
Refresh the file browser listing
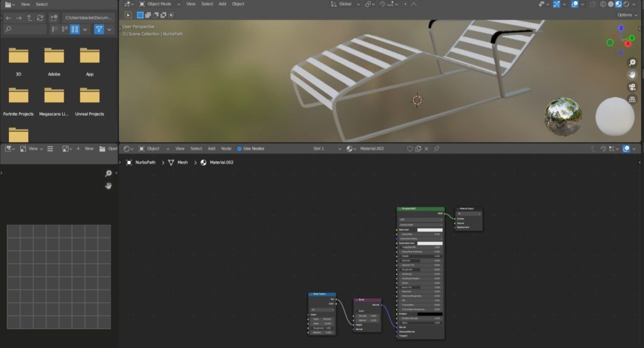click(40, 18)
